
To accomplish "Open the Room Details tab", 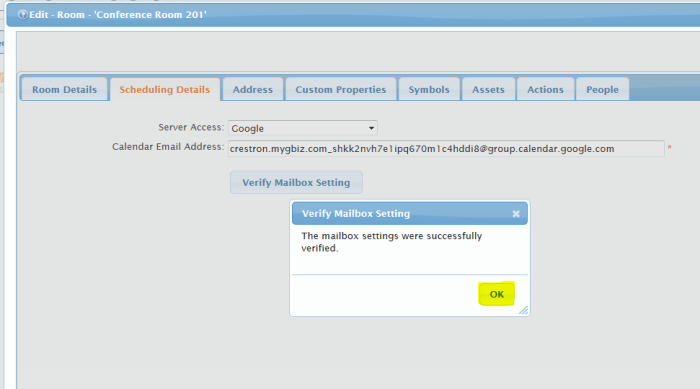I will [x=64, y=89].
